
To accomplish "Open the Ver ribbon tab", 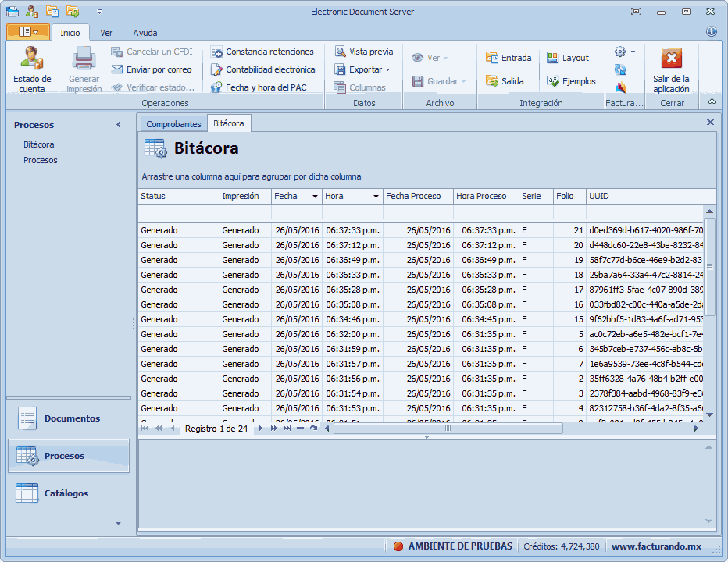I will [106, 33].
